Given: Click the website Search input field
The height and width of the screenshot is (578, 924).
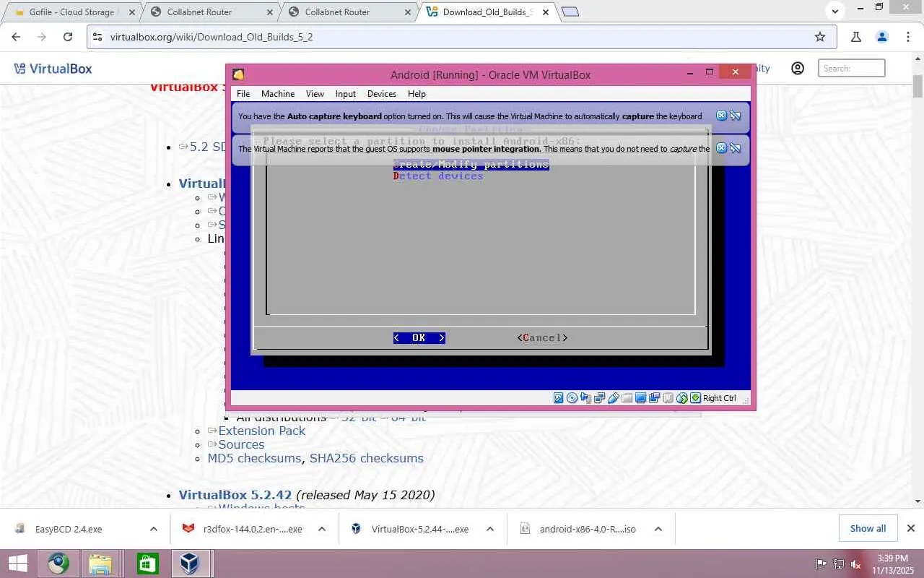Looking at the screenshot, I should (852, 69).
